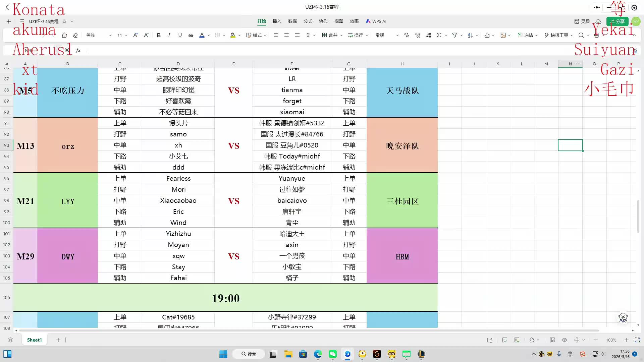Click the insert chart icon
The image size is (644, 362).
point(487,35)
